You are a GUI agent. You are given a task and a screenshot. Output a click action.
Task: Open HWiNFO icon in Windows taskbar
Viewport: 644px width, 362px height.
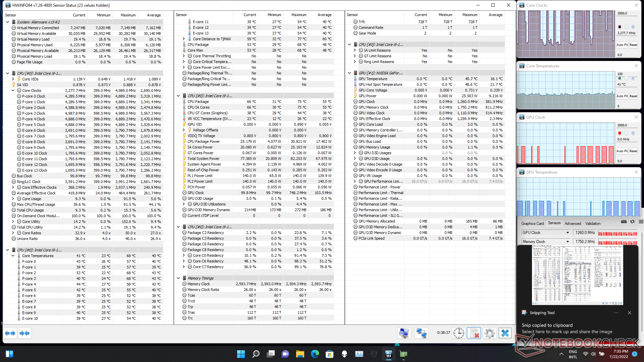389,354
